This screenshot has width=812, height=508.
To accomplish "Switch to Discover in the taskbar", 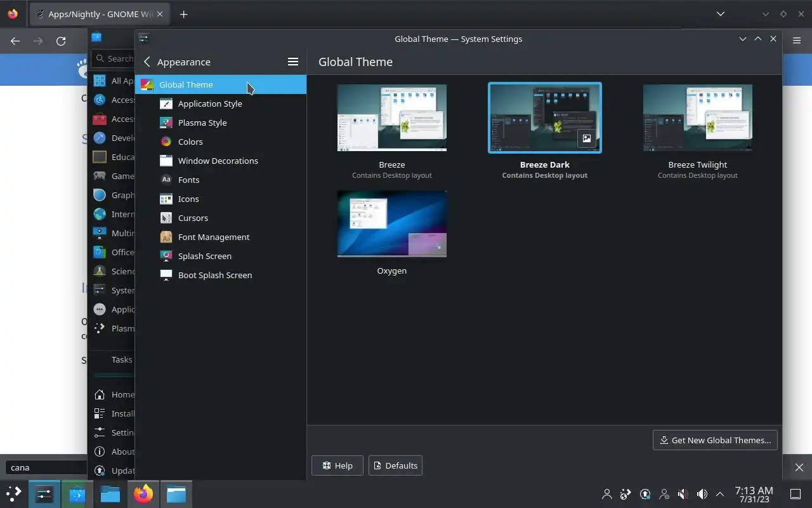I will [x=77, y=493].
